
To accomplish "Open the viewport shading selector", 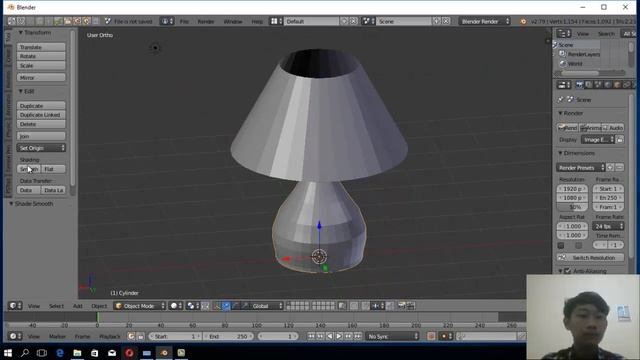I will [x=176, y=306].
